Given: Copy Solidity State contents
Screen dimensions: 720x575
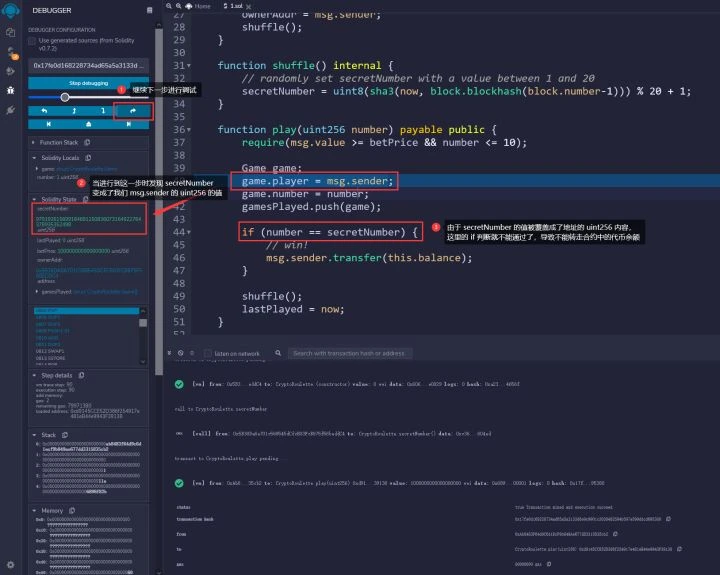Looking at the screenshot, I should pos(85,199).
